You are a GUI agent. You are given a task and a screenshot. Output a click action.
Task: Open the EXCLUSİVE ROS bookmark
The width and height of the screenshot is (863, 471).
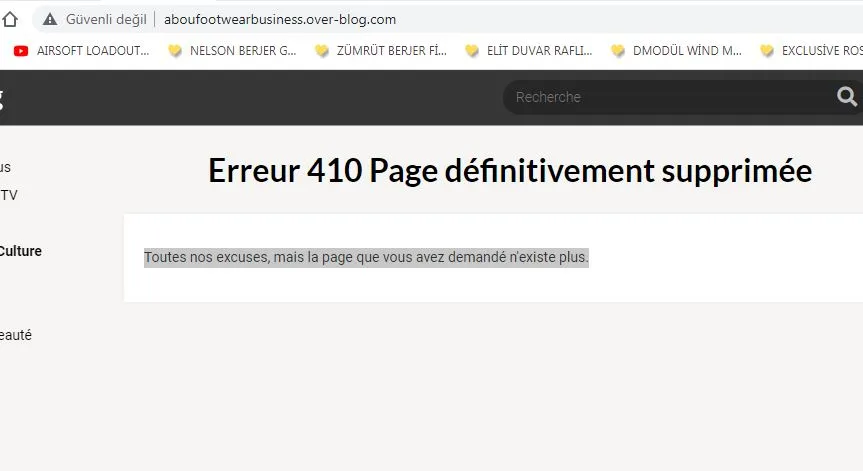821,51
